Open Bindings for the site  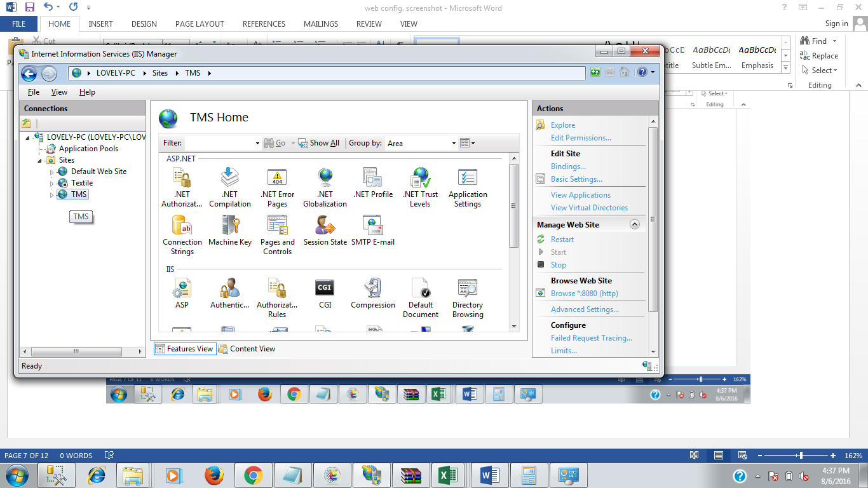tap(568, 166)
